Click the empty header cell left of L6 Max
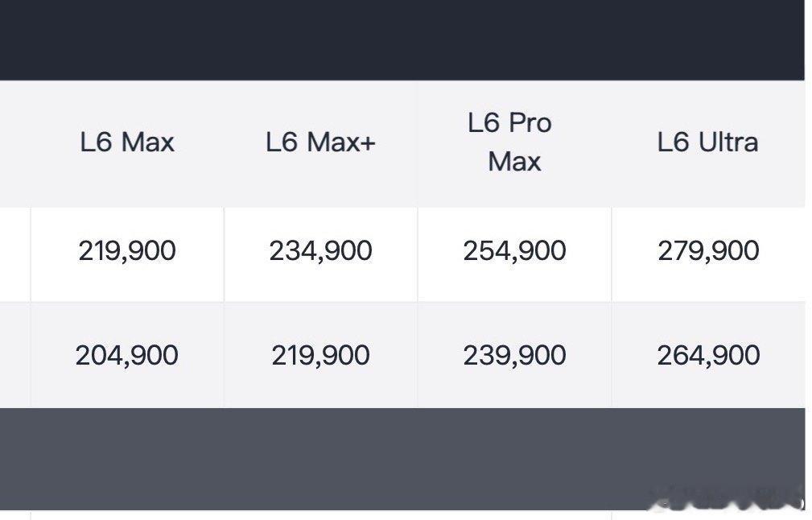 pyautogui.click(x=15, y=143)
